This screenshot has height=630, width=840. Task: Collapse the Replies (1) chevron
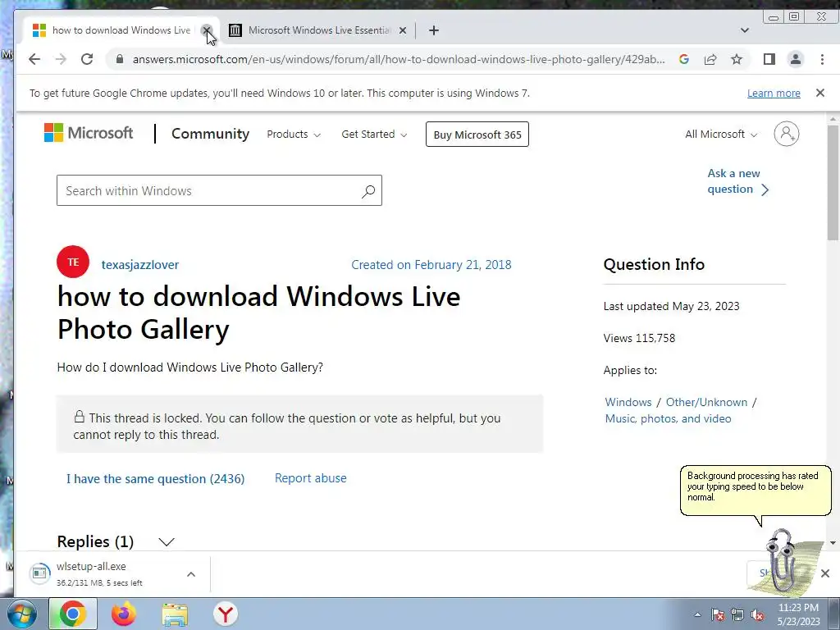pyautogui.click(x=167, y=541)
